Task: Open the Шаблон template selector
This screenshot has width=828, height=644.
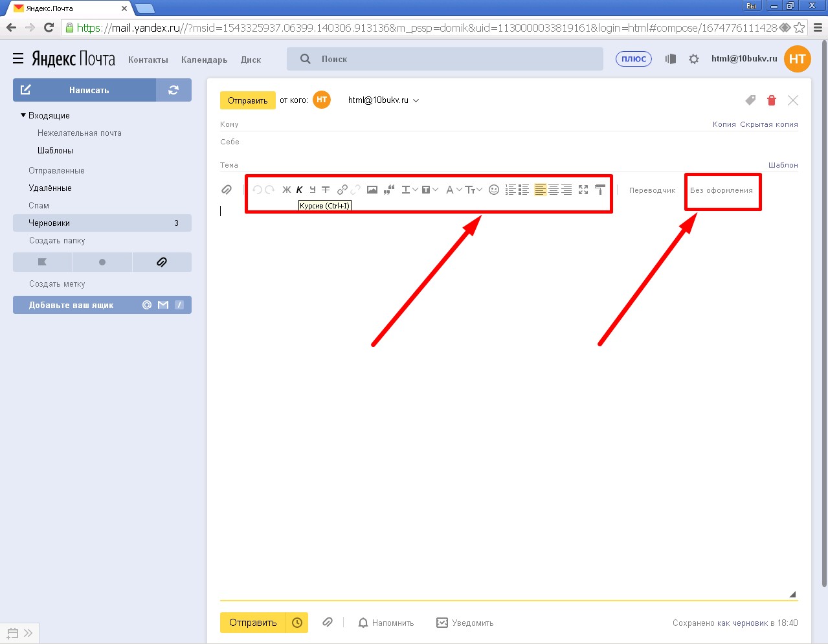Action: point(783,165)
